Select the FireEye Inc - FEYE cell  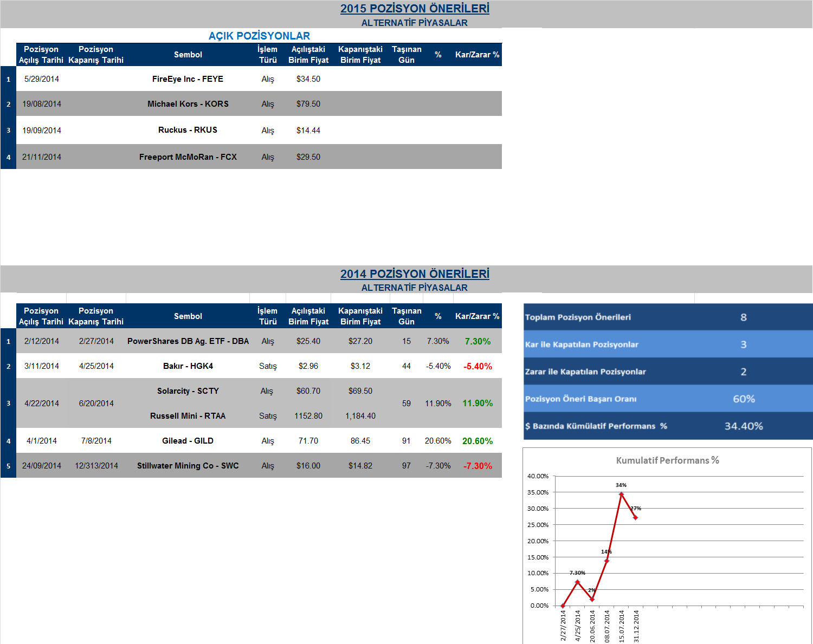click(188, 79)
